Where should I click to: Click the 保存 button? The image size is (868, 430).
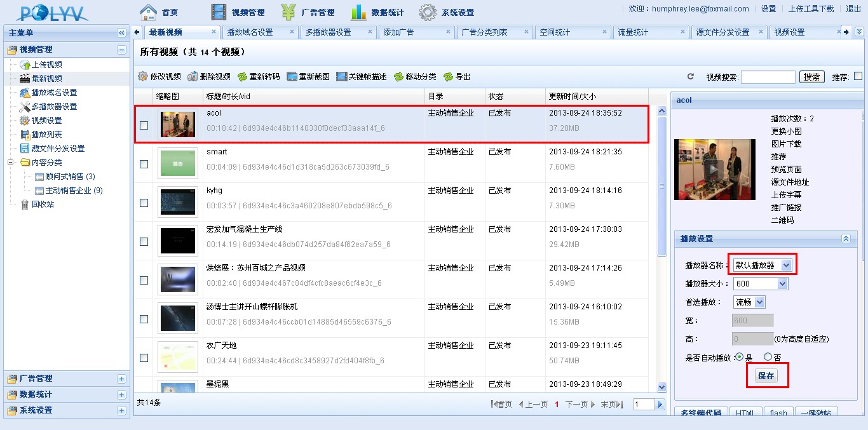coord(766,375)
